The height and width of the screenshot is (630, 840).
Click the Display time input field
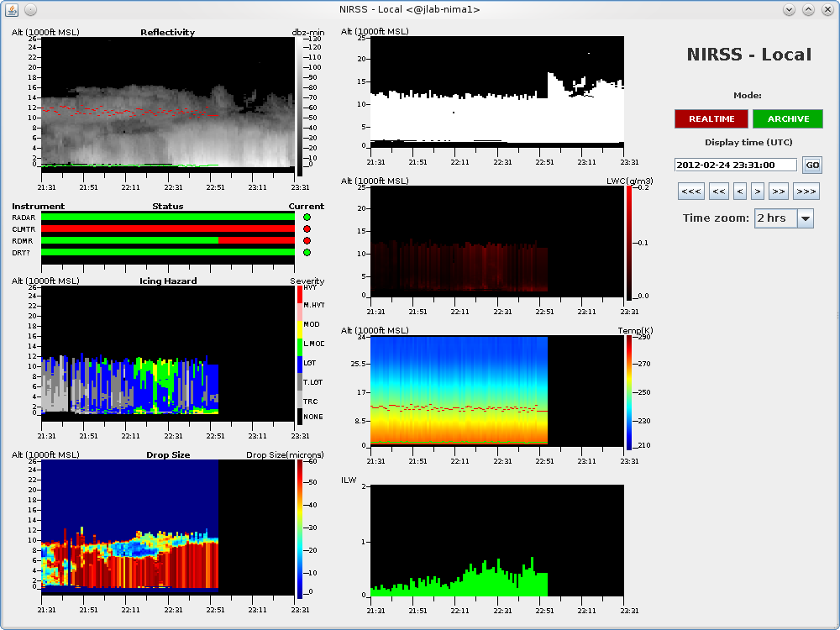click(x=736, y=165)
